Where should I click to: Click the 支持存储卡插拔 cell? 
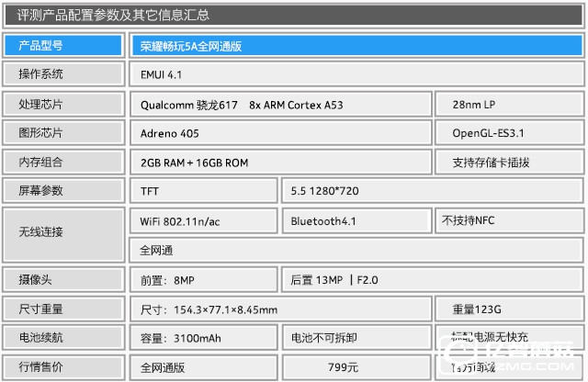coord(509,162)
